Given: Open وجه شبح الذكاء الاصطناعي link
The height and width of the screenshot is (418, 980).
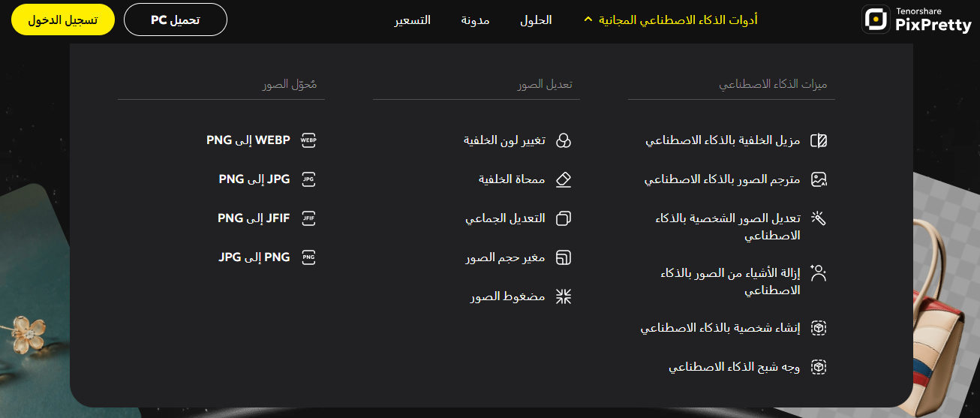Looking at the screenshot, I should pyautogui.click(x=735, y=367).
